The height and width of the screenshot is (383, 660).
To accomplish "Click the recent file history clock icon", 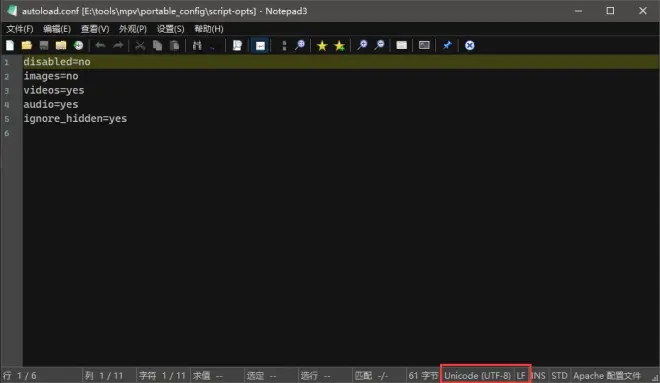I will click(x=78, y=45).
